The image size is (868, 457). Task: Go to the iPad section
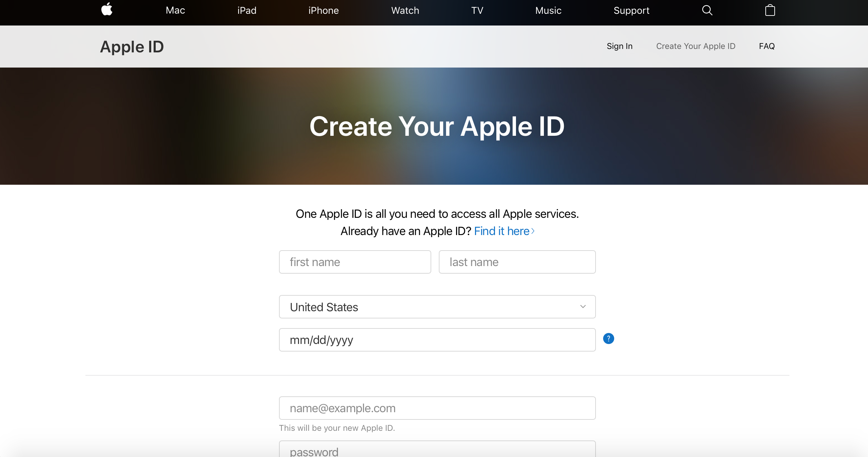pyautogui.click(x=247, y=11)
